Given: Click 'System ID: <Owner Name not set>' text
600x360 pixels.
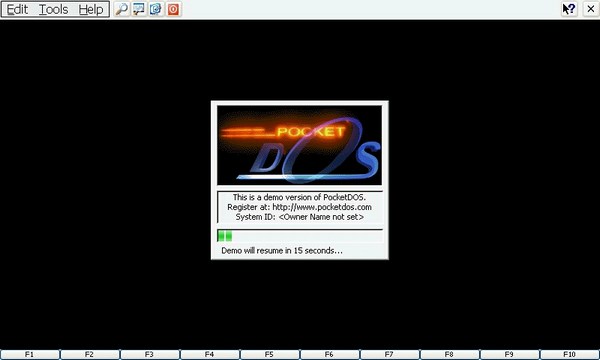Looking at the screenshot, I should pos(300,217).
